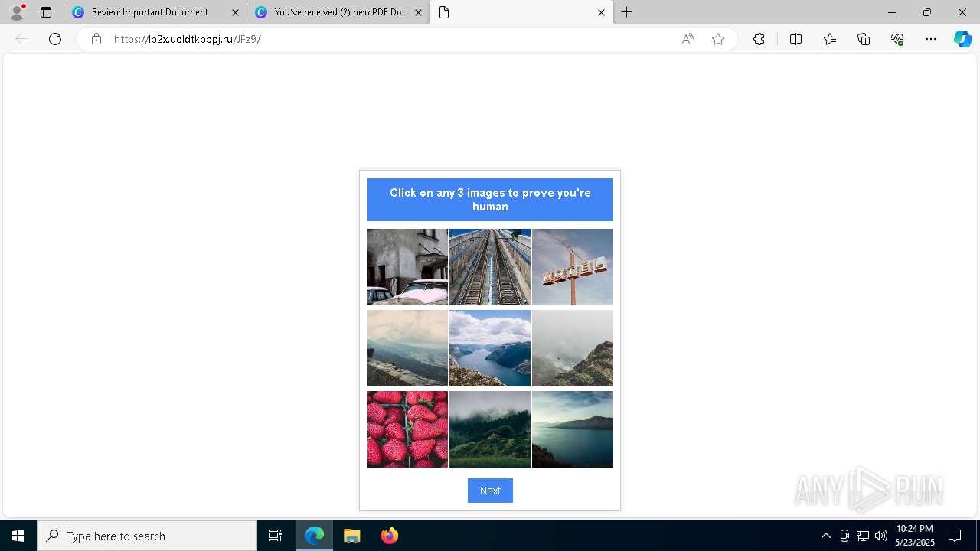Open Microsoft Edge from the taskbar
The image size is (980, 551).
[315, 536]
